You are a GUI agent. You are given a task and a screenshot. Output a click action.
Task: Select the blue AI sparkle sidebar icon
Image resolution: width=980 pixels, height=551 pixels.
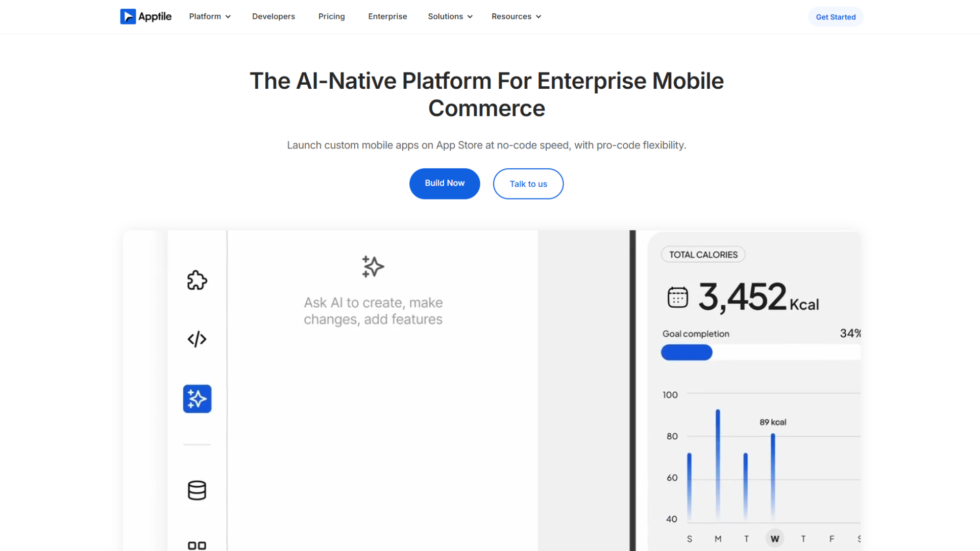[197, 399]
